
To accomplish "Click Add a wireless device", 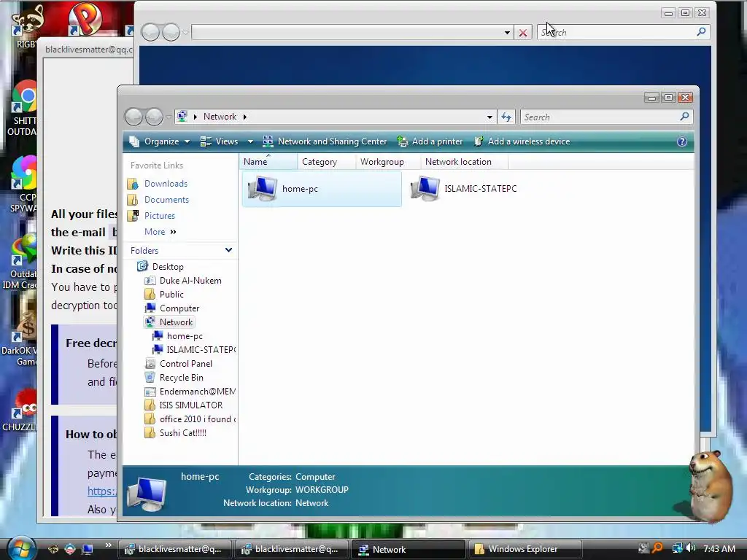I will coord(522,141).
